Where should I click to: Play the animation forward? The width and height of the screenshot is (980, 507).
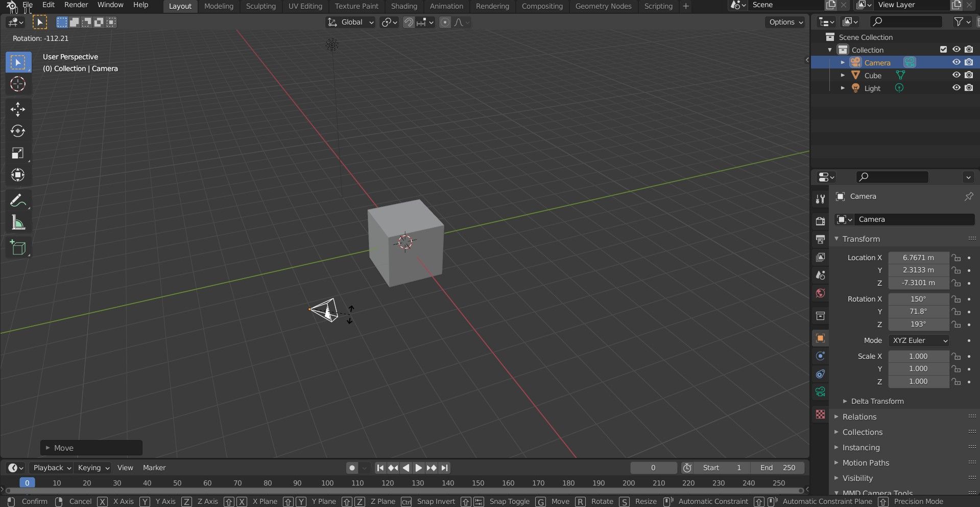(x=418, y=468)
